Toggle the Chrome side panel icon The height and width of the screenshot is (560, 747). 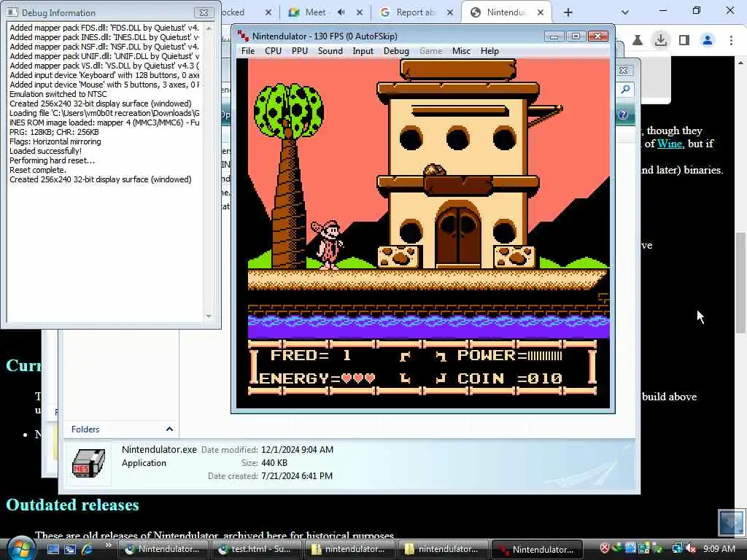[684, 40]
